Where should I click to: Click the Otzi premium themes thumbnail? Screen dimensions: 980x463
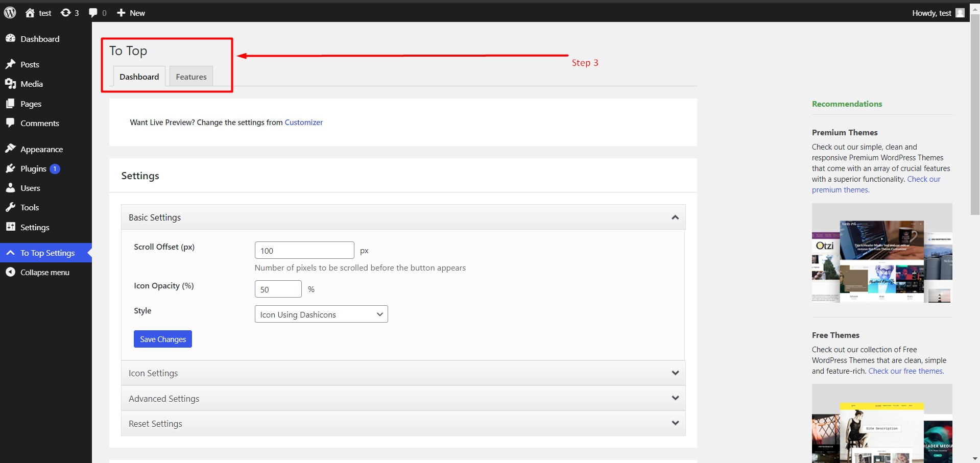pyautogui.click(x=882, y=253)
